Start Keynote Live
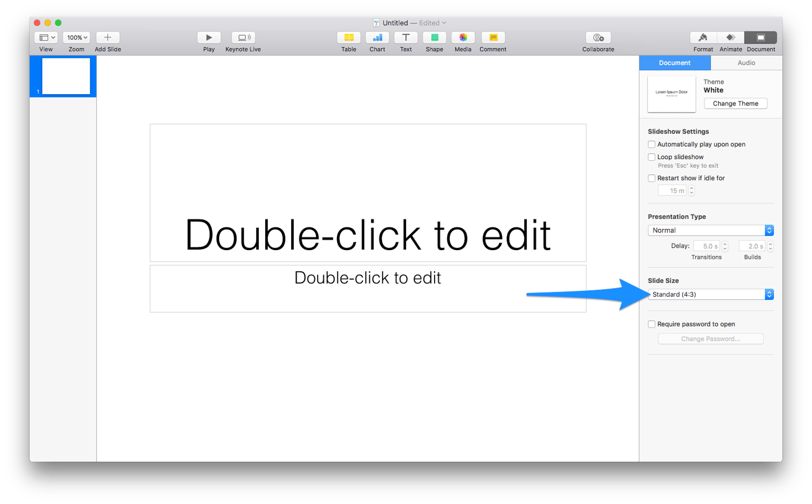Screen dimensions: 812x504 pyautogui.click(x=243, y=38)
